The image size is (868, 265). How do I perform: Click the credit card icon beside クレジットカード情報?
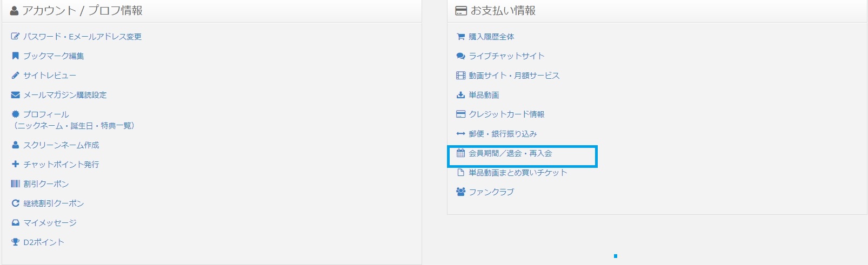(x=460, y=114)
